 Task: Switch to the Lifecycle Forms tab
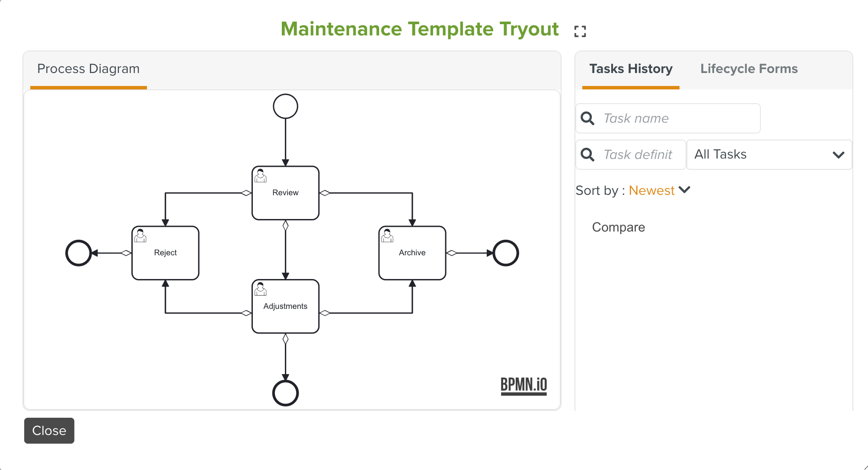[x=749, y=69]
